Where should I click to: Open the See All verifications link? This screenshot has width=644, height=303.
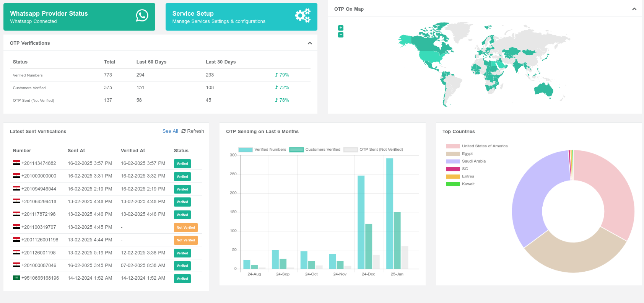(x=170, y=131)
